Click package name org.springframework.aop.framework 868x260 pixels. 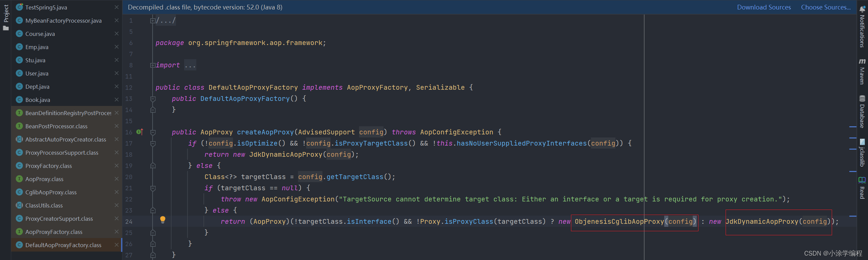[x=255, y=43]
